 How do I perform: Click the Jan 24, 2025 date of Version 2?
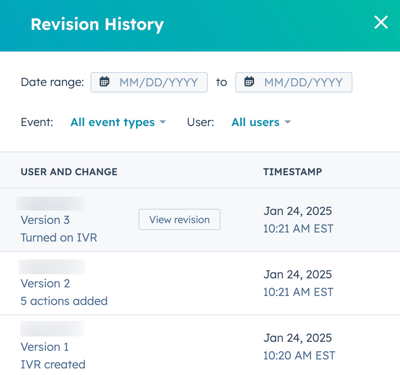coord(298,274)
